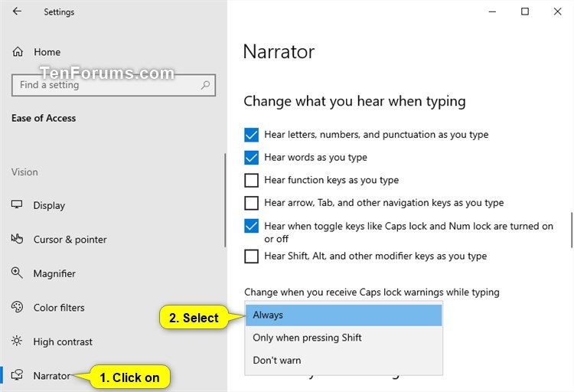Uncheck Hear words as you type
This screenshot has height=392, width=574.
pyautogui.click(x=252, y=158)
